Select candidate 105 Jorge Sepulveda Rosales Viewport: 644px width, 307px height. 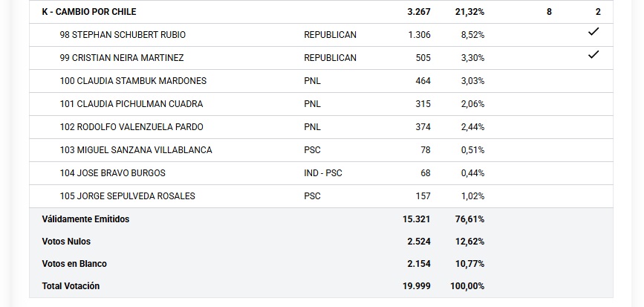(127, 196)
